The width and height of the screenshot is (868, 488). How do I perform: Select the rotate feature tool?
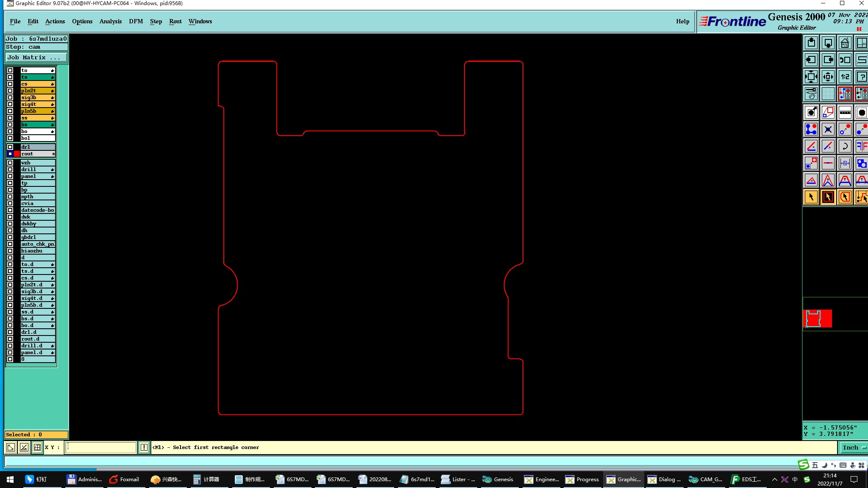coord(845,147)
